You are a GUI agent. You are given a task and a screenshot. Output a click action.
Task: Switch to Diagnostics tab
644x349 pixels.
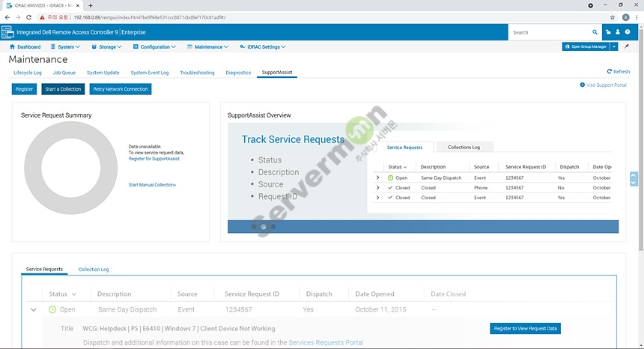238,73
